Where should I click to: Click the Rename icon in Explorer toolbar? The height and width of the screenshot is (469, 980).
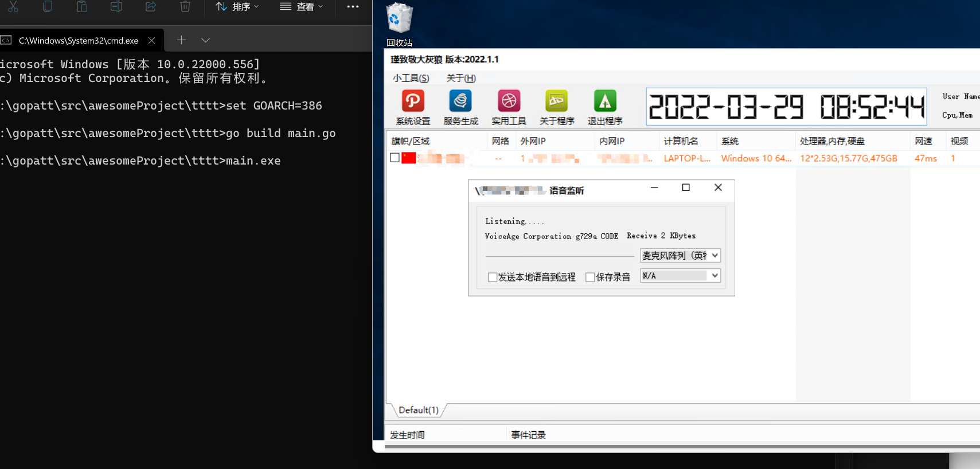(x=116, y=6)
